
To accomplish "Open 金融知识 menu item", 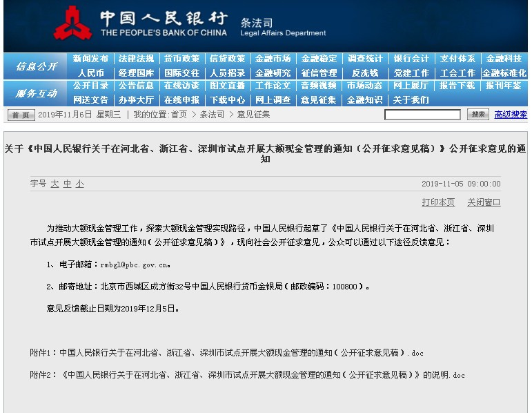I will click(x=365, y=100).
